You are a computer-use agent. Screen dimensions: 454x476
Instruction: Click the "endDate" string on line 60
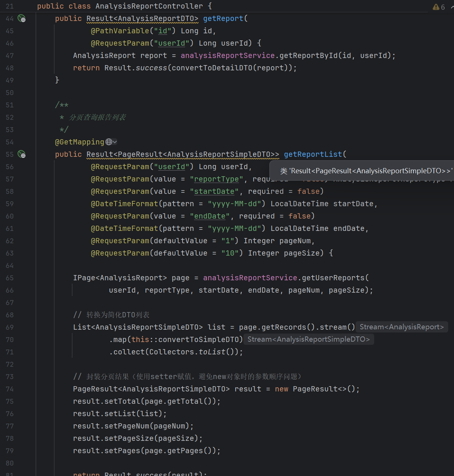(210, 216)
